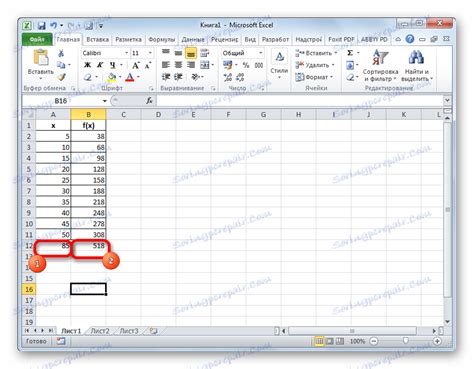Click the Insert Function fx icon

pos(149,100)
